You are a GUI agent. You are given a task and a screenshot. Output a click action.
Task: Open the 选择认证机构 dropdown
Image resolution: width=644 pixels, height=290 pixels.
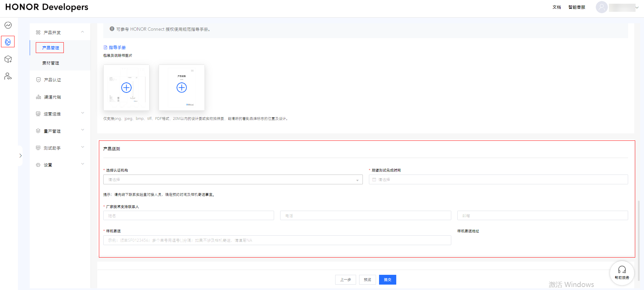click(233, 180)
